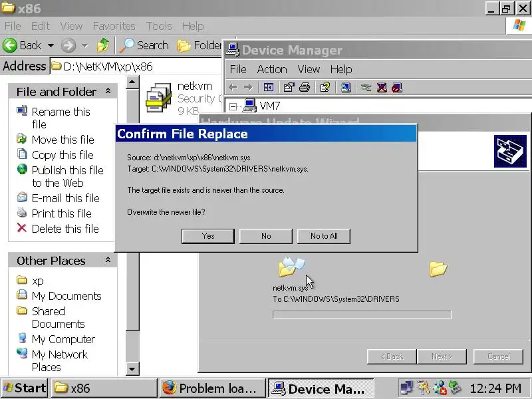
Task: Click network computers tray icon
Action: 406,388
